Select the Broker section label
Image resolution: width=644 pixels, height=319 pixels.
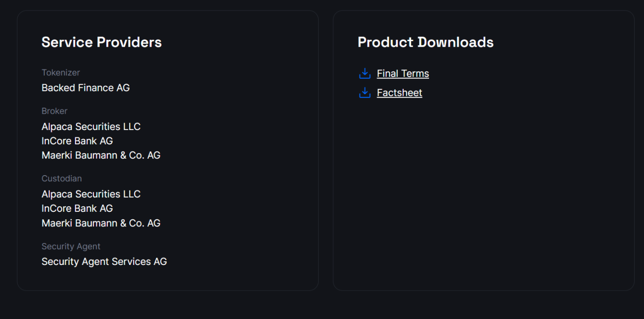point(54,111)
